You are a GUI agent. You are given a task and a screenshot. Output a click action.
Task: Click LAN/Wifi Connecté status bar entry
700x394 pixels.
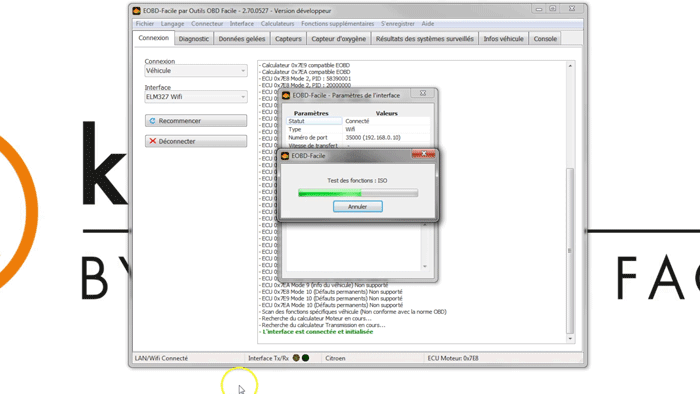161,358
